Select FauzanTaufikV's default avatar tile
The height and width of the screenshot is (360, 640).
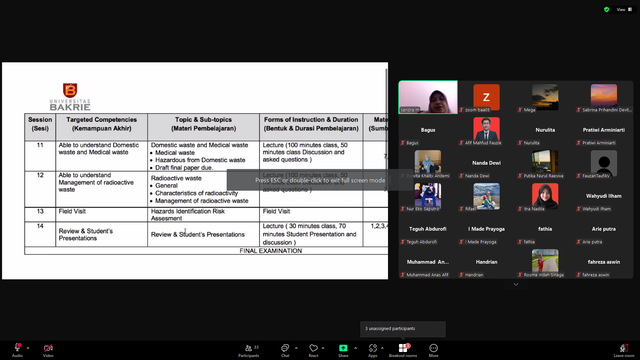(604, 163)
